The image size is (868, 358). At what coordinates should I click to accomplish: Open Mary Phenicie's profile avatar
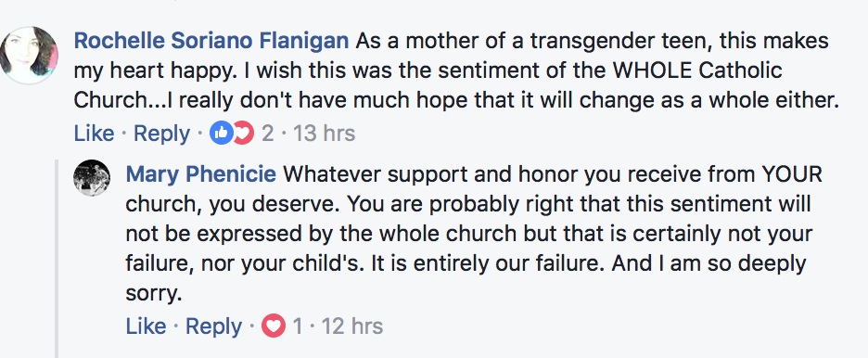[x=92, y=178]
